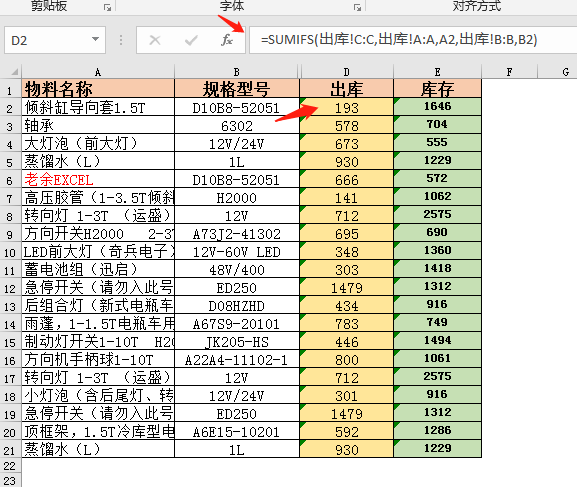Select row 1 header

10,89
